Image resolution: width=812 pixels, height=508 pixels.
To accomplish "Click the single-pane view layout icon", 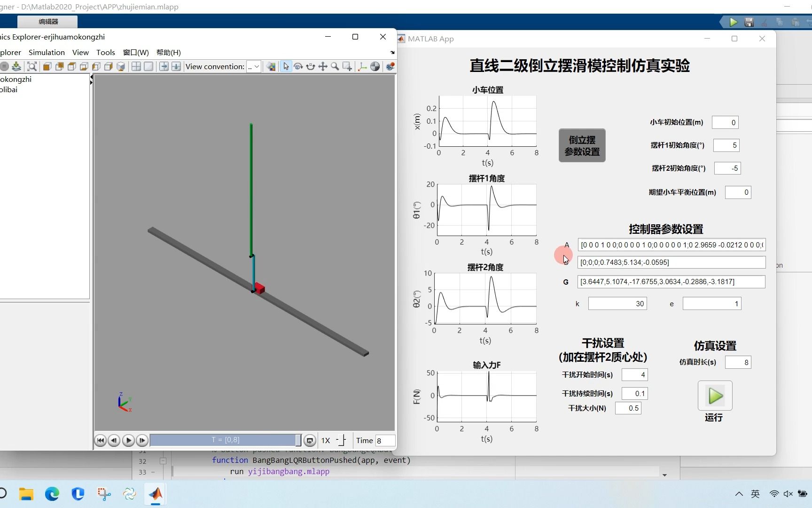I will point(148,66).
